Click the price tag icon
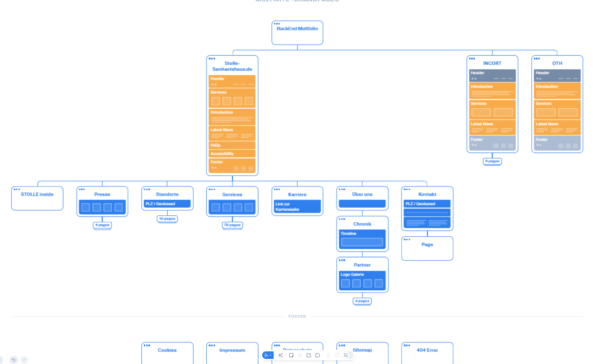This screenshot has width=596, height=364. point(337,355)
